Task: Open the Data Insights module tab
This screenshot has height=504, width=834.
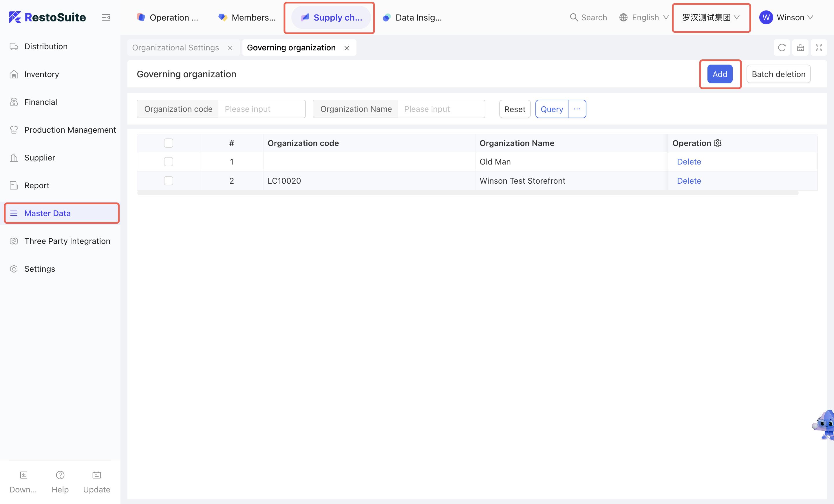Action: click(412, 18)
